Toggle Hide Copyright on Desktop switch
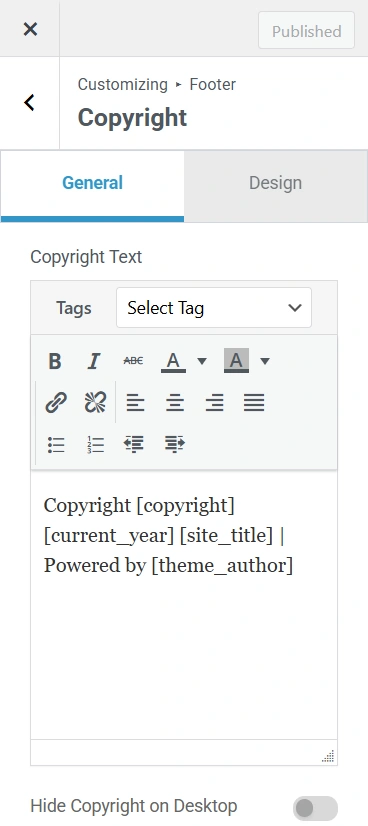 tap(315, 808)
